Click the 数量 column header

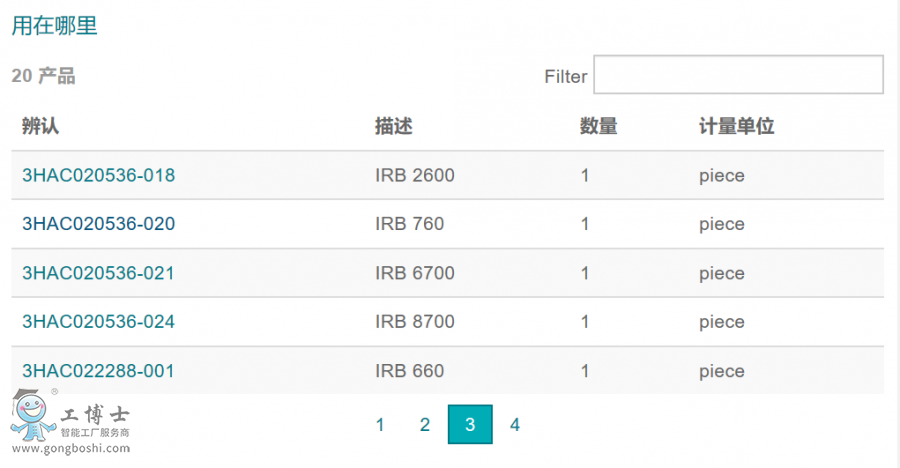point(598,127)
